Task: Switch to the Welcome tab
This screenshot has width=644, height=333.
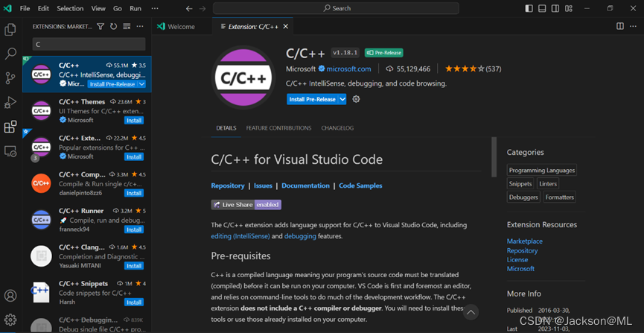Action: point(181,27)
